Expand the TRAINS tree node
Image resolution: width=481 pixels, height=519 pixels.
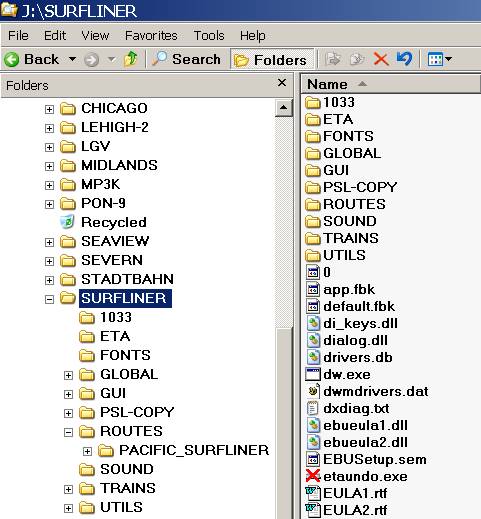pos(68,489)
